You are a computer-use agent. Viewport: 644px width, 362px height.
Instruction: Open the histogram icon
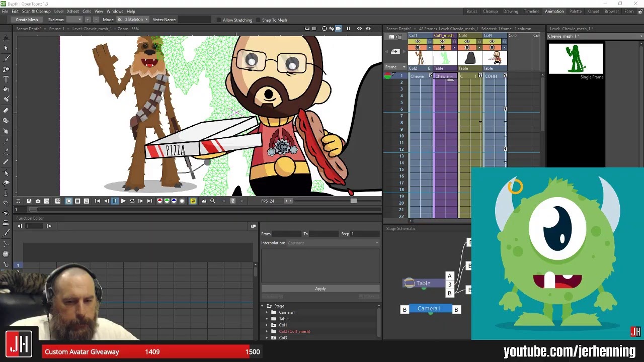204,201
